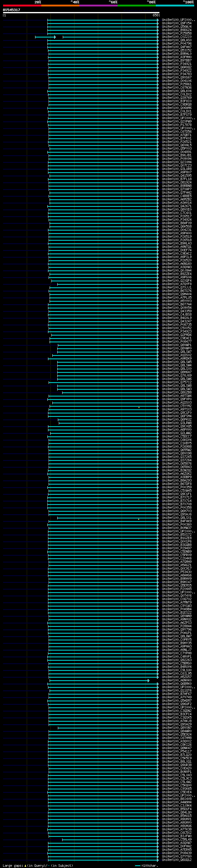Select label UniRef100_P26517
Viewport: 197px width, 868px height.
pos(176,216)
